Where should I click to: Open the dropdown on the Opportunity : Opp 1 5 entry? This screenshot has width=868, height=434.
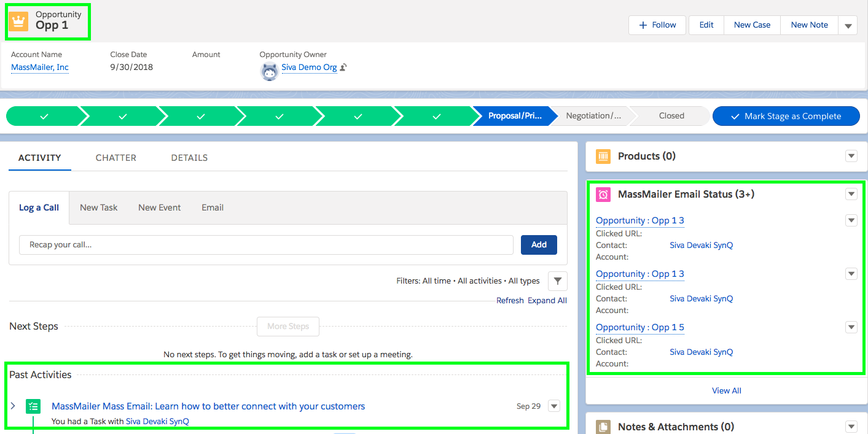851,327
